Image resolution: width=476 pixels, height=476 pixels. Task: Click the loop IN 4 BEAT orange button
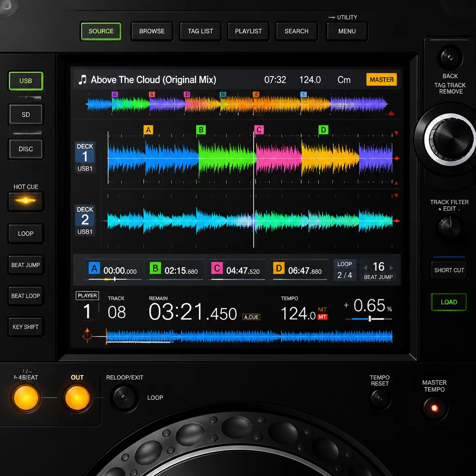click(26, 398)
